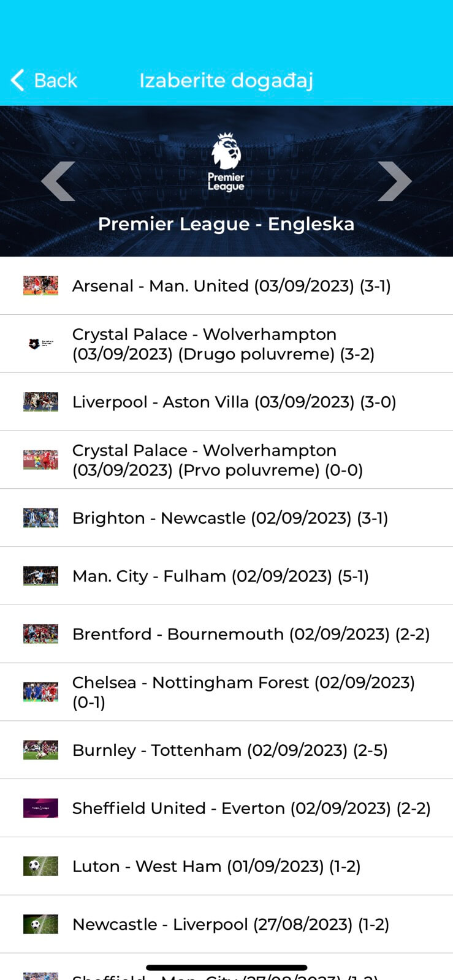
Task: Tap the Luton - West Ham soccer ball thumbnail
Action: pos(40,866)
